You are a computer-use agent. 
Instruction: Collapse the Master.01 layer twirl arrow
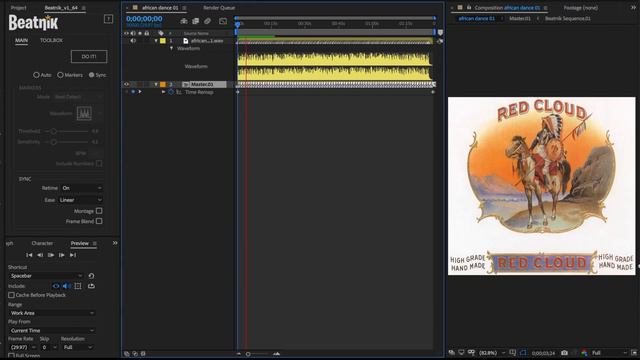(156, 84)
